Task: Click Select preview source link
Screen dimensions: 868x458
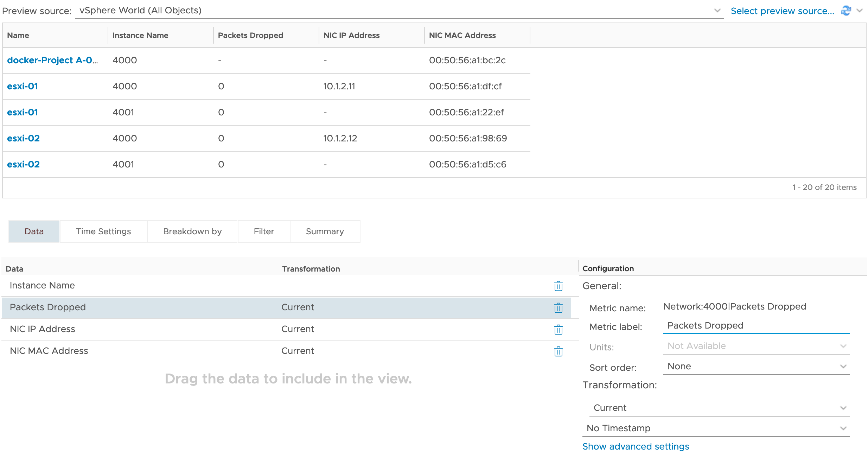Action: 782,11
